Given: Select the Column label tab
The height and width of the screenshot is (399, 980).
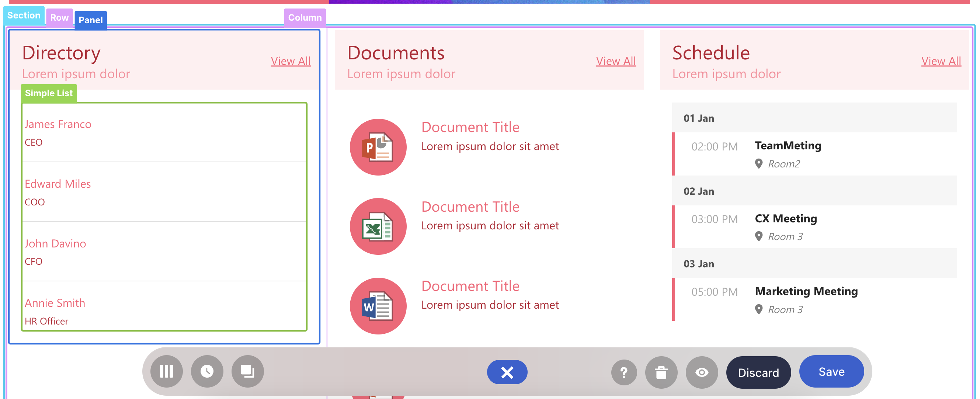Looking at the screenshot, I should pos(305,18).
